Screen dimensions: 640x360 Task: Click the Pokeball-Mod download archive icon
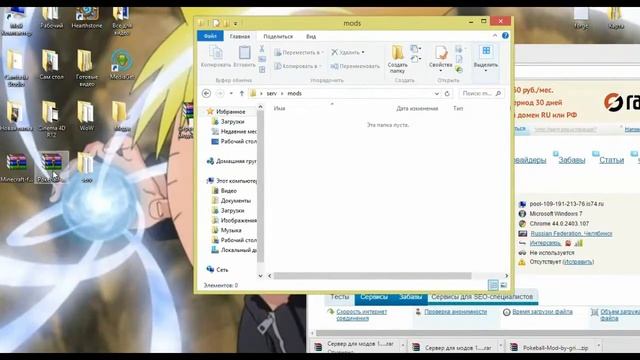(514, 347)
